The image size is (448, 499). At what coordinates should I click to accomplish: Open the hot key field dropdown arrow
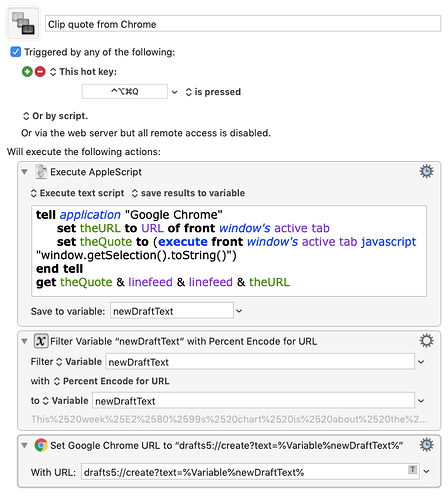[x=175, y=92]
